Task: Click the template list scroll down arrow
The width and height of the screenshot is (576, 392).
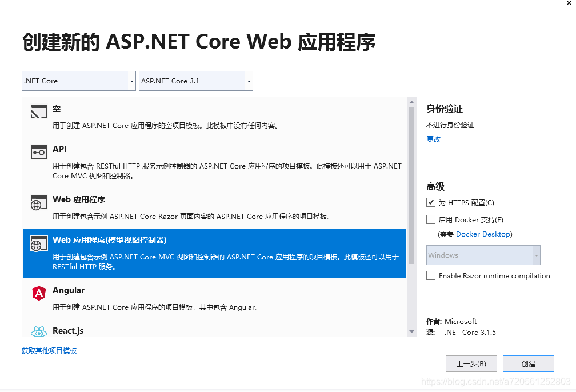Action: pos(411,332)
